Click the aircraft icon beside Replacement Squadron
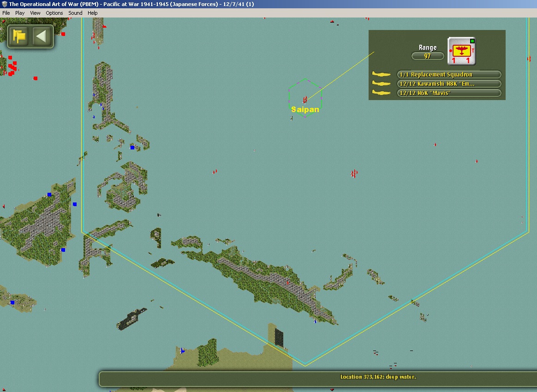Image resolution: width=537 pixels, height=392 pixels. [x=382, y=74]
